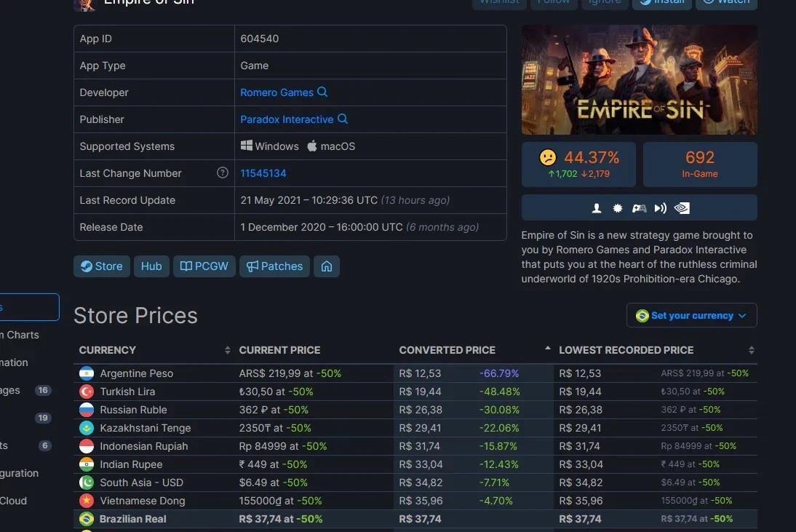The width and height of the screenshot is (796, 532).
Task: Open the sidebar item with badge 16
Action: click(25, 390)
